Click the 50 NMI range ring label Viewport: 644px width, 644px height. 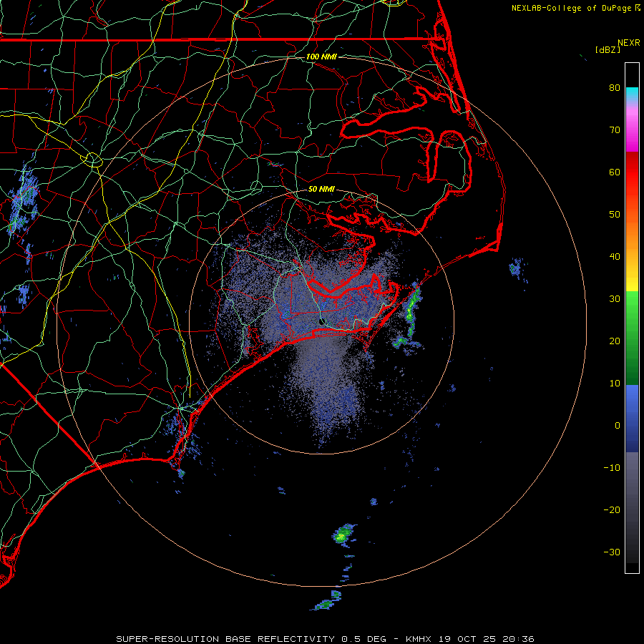[321, 190]
